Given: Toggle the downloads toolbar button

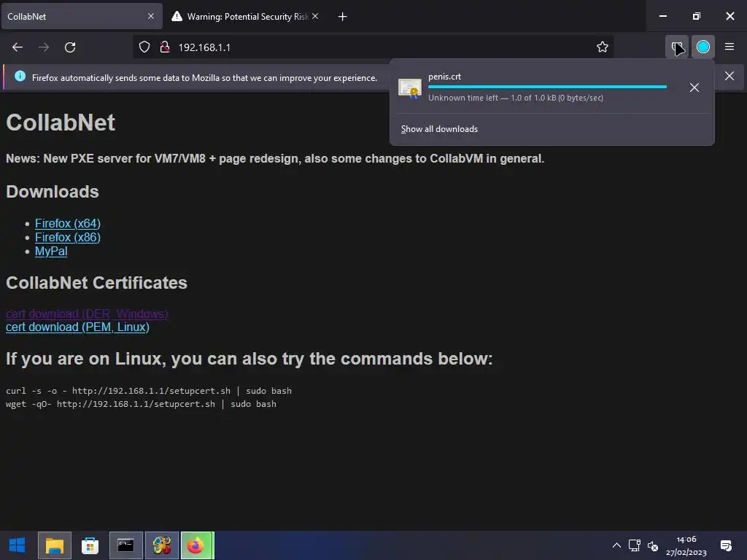Looking at the screenshot, I should [x=676, y=47].
